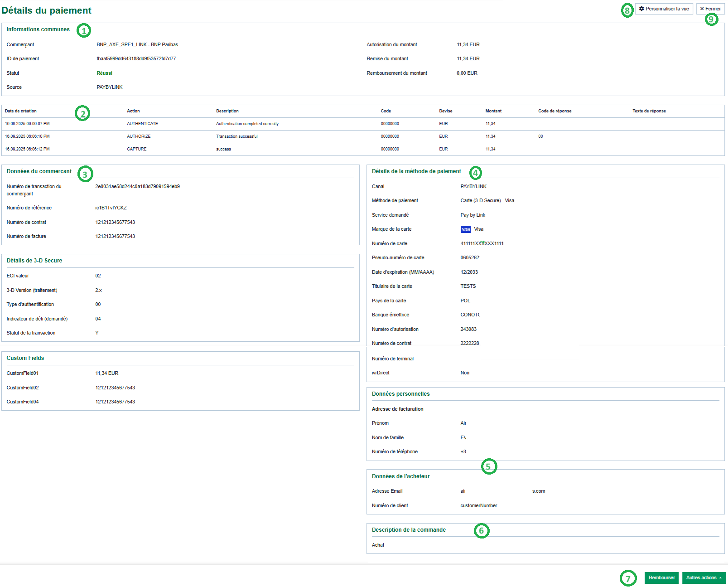This screenshot has height=587, width=728.
Task: Click the Custom Fields section heading
Action: click(25, 358)
